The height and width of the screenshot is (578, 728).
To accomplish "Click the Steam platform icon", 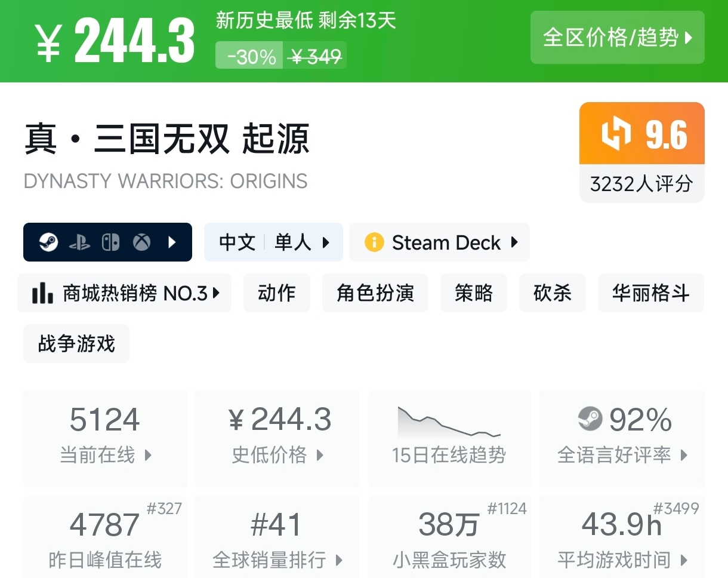I will click(x=48, y=242).
